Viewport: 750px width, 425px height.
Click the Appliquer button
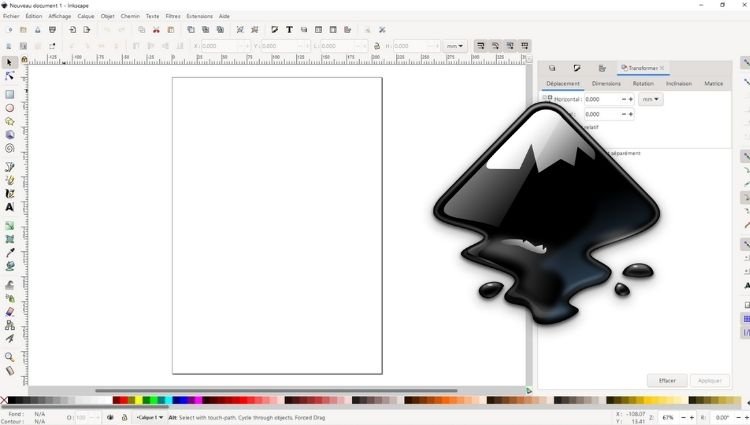pos(709,381)
